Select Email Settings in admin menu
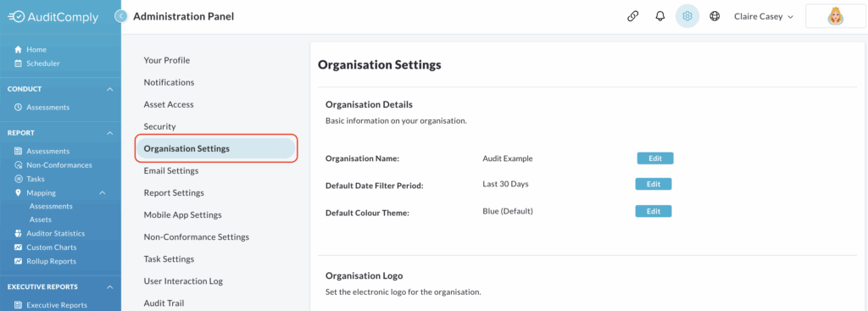This screenshot has height=311, width=868. pos(171,171)
